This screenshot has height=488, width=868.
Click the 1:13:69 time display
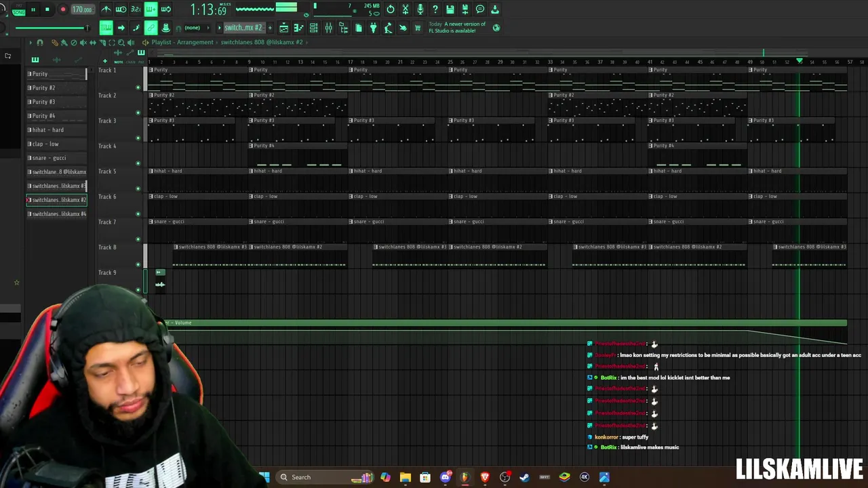click(208, 9)
